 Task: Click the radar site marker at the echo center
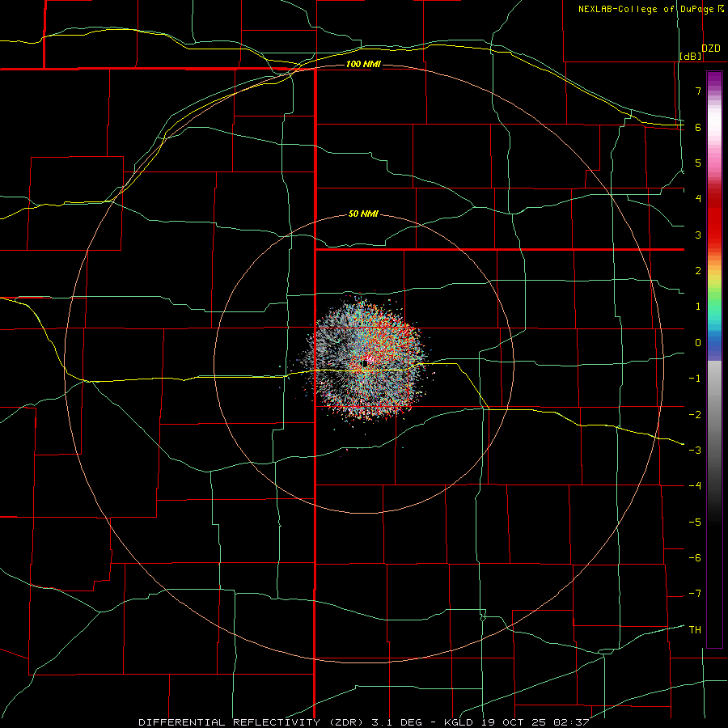coord(365,363)
